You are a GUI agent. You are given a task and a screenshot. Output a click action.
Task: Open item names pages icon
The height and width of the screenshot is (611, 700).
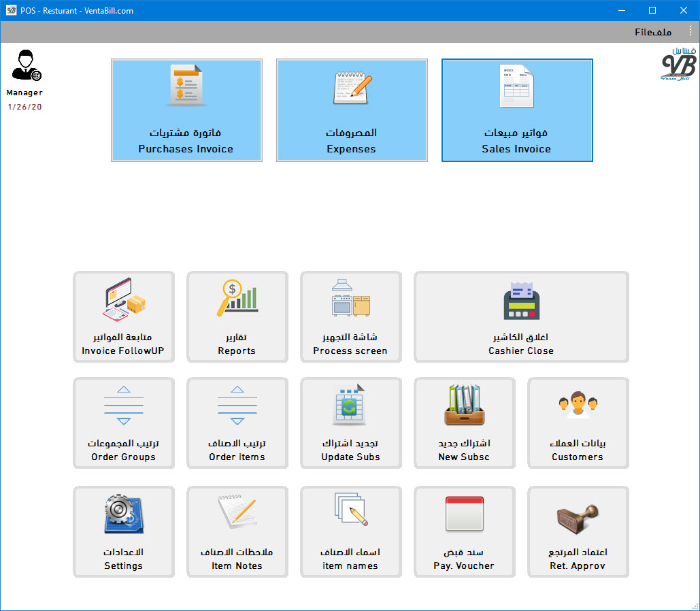(351, 509)
